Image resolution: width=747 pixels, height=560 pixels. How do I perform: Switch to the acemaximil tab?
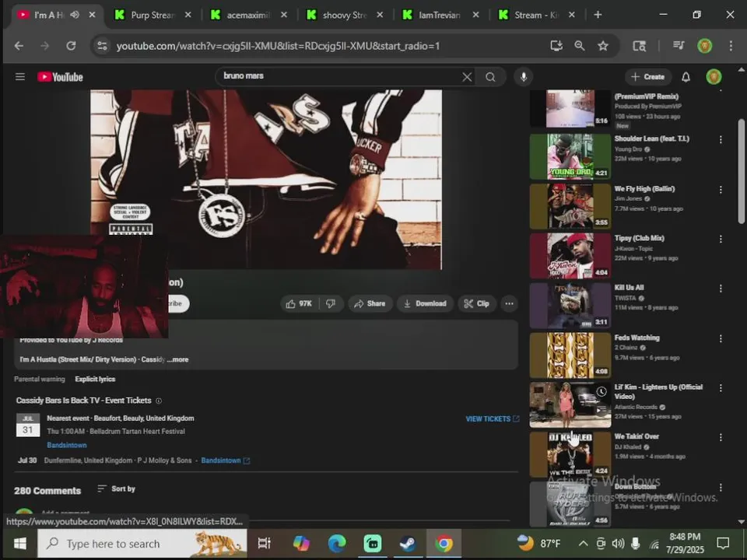point(247,15)
